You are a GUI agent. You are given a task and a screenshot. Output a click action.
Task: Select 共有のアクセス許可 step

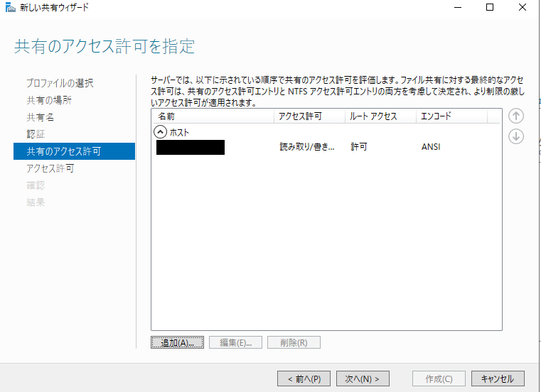click(x=64, y=151)
